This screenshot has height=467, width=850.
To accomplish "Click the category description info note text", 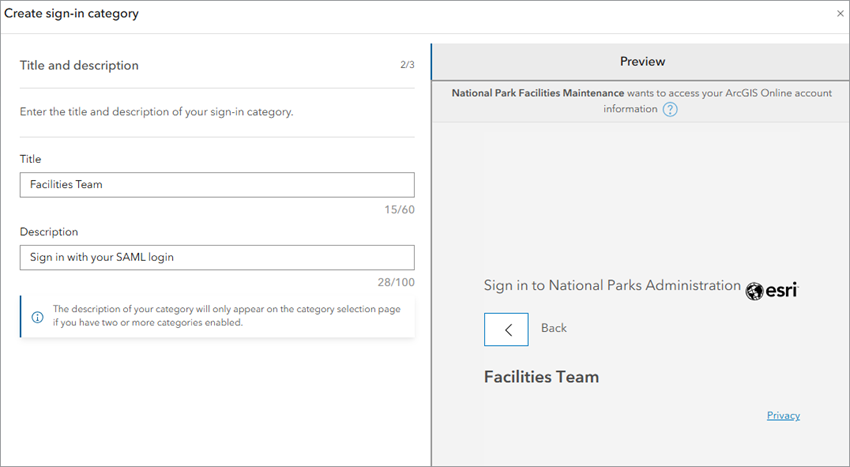I will tap(226, 316).
